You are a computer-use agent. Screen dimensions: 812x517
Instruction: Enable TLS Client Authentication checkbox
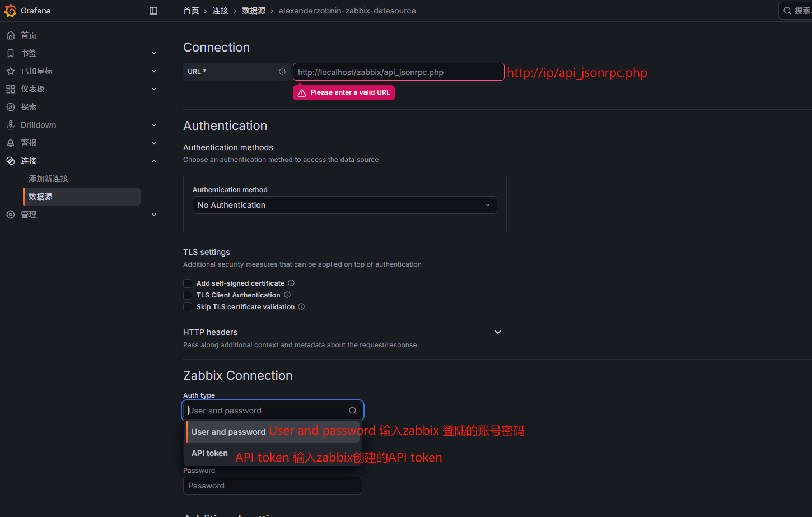click(188, 295)
